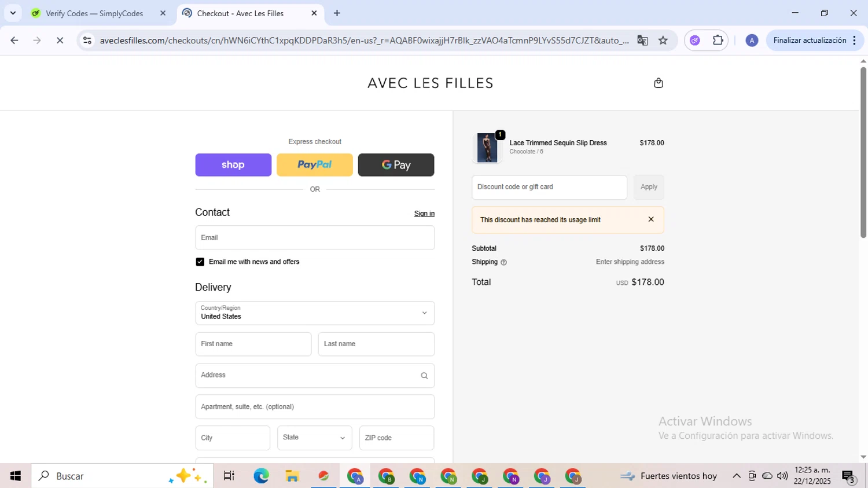Click the browser address bar URL

[365, 41]
